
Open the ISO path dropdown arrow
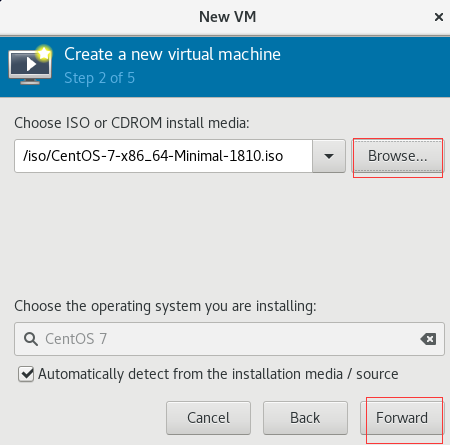point(329,156)
